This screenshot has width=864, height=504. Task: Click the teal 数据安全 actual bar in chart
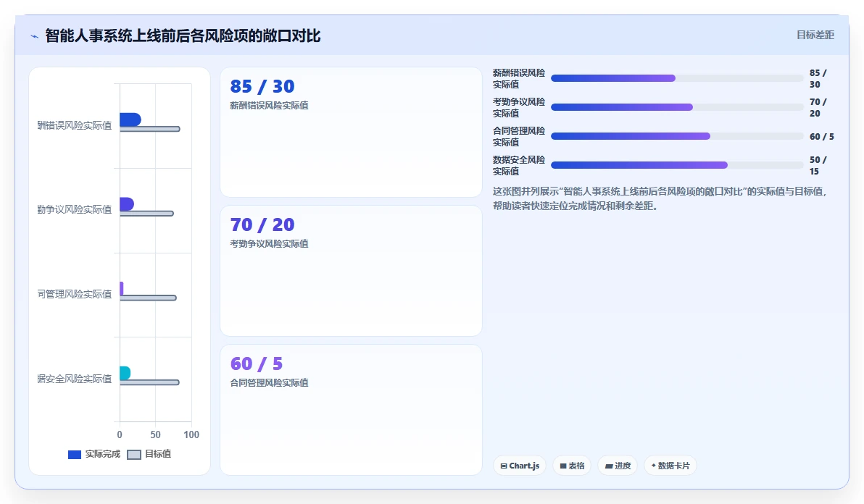coord(125,373)
